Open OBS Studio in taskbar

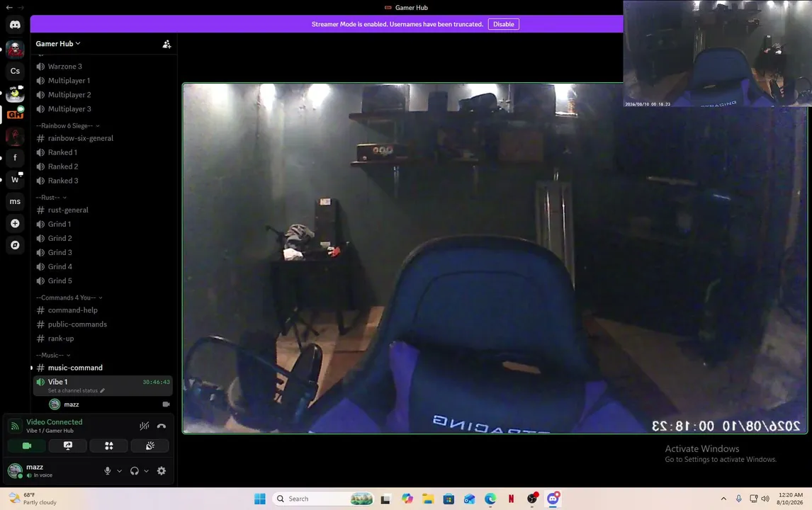pos(532,499)
